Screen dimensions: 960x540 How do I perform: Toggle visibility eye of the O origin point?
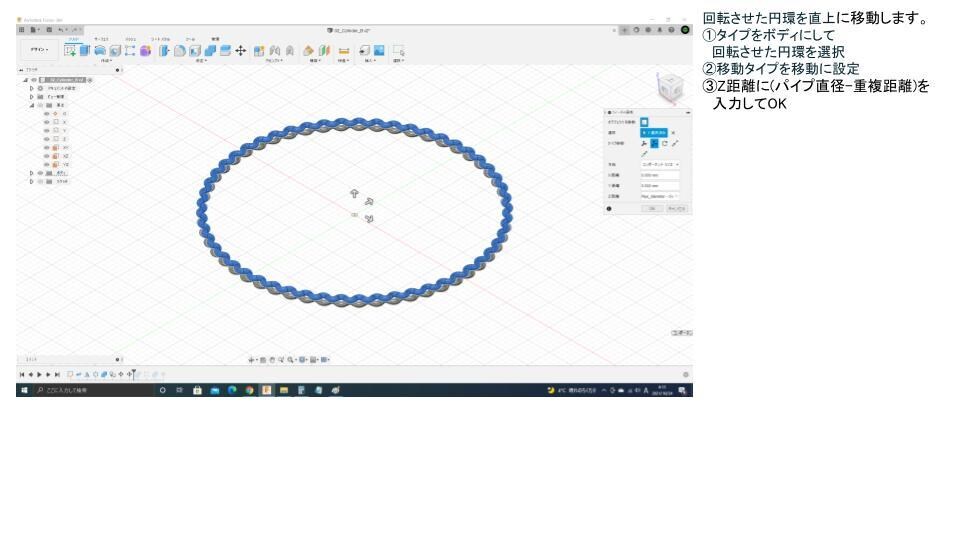coord(47,114)
